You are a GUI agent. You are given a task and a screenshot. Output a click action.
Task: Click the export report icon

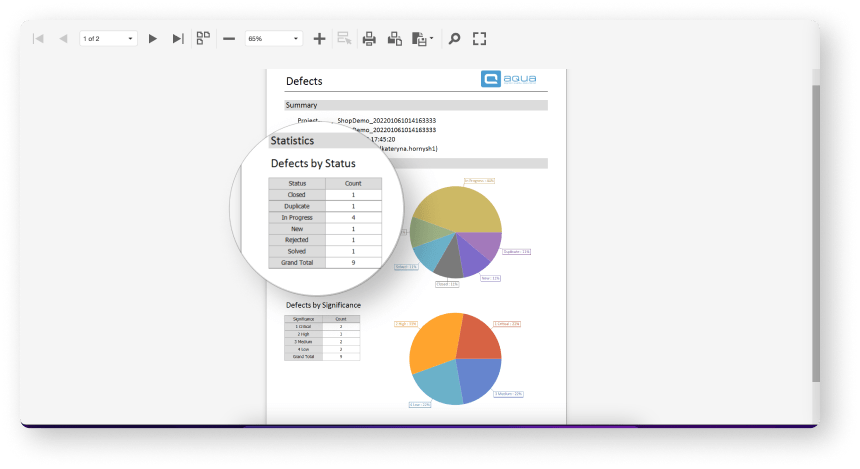coord(419,39)
